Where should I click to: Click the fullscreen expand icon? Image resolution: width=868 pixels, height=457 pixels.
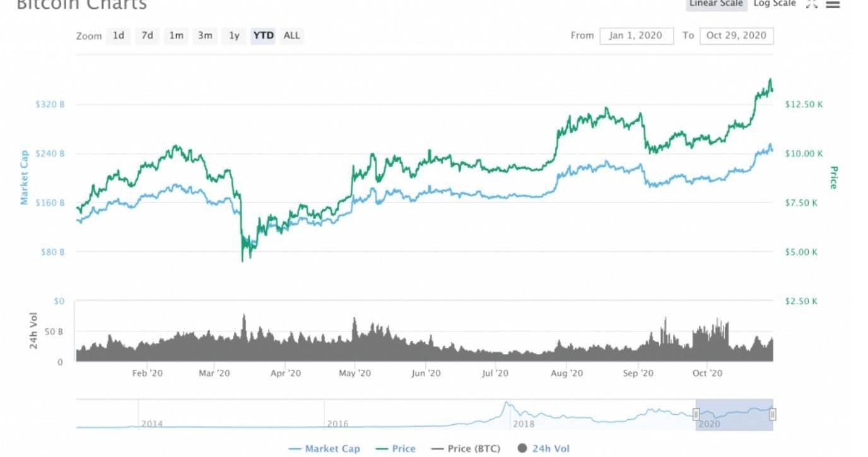812,4
